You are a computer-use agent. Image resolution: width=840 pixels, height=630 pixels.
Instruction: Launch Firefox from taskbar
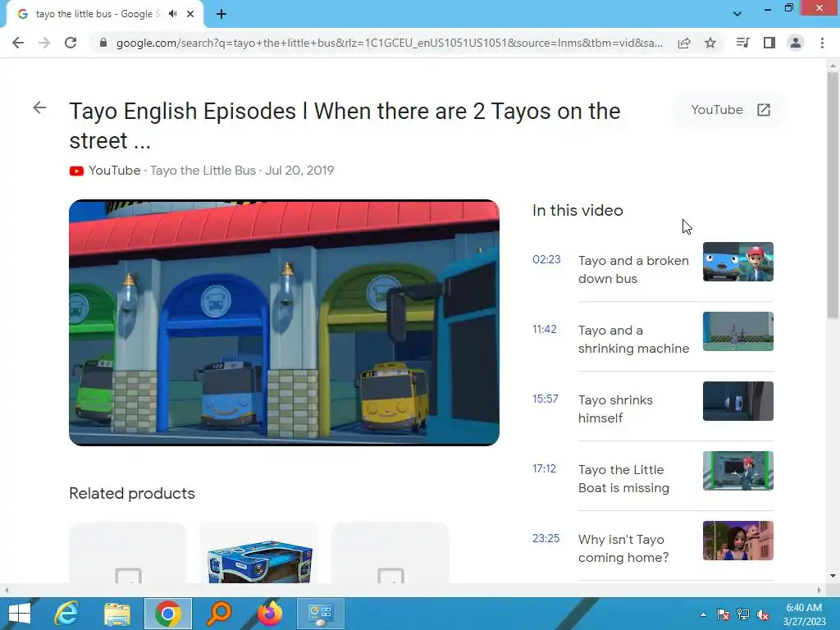coord(270,614)
